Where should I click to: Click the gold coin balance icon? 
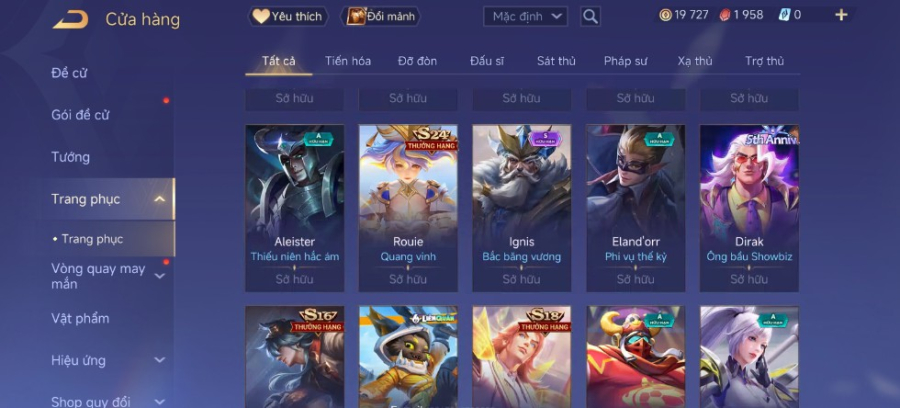(665, 15)
